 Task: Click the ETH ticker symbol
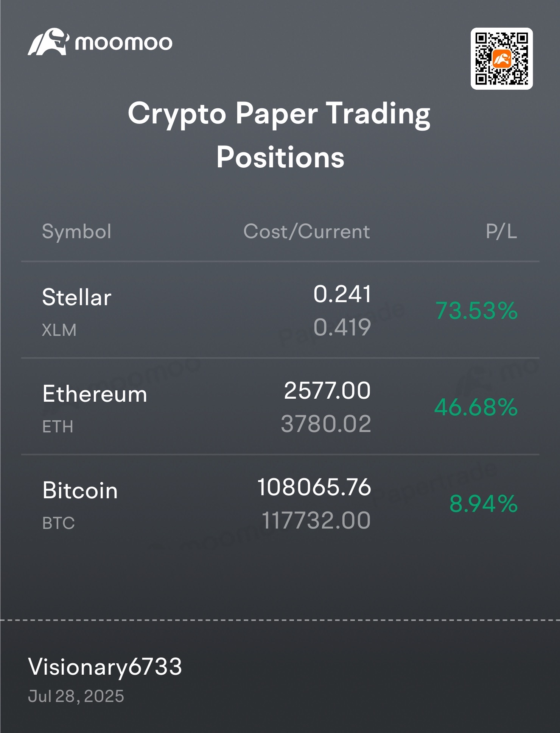click(x=58, y=427)
